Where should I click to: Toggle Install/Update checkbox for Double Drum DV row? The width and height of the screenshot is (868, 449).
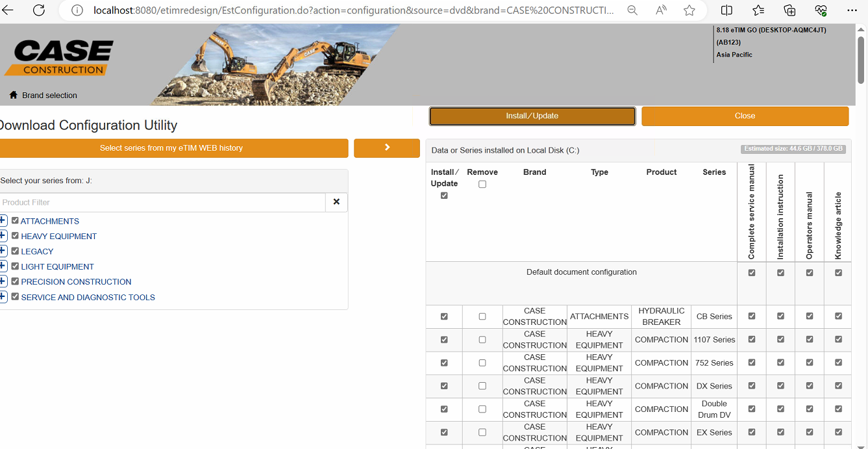coord(444,409)
